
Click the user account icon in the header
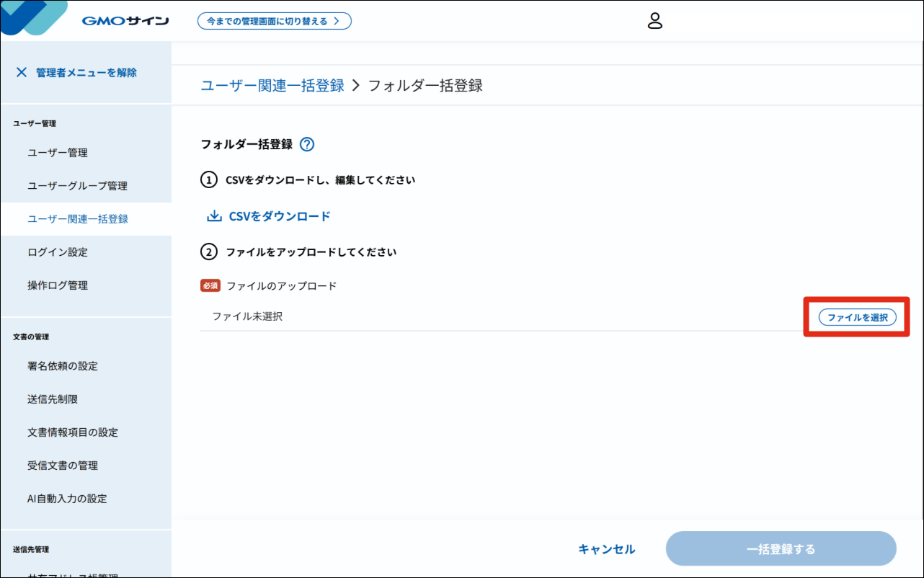click(654, 21)
